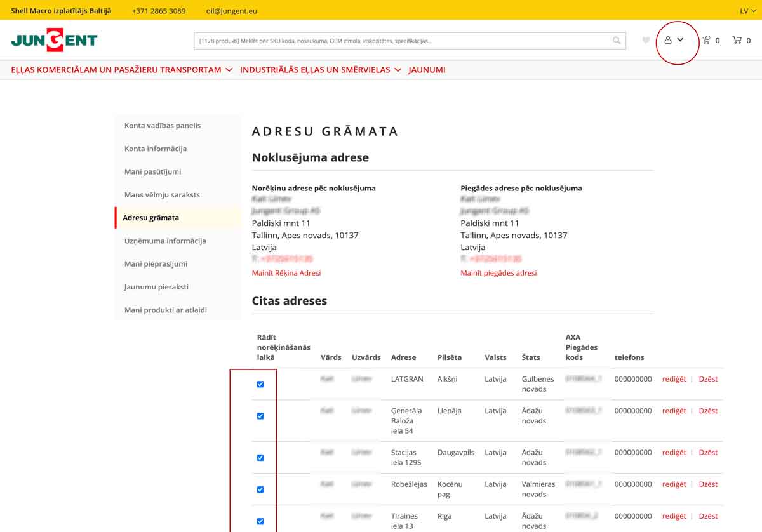Click the Citas adreses heading
762x532 pixels.
coord(290,301)
